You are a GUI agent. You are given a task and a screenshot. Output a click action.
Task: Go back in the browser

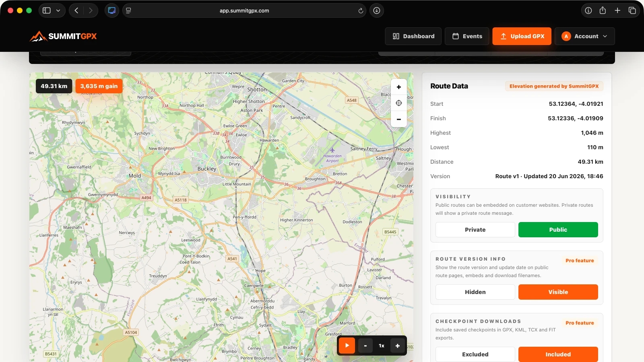(x=76, y=10)
